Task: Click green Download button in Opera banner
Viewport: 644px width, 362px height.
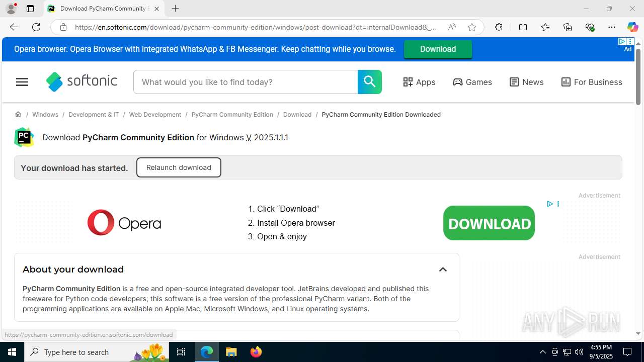Action: click(x=438, y=49)
